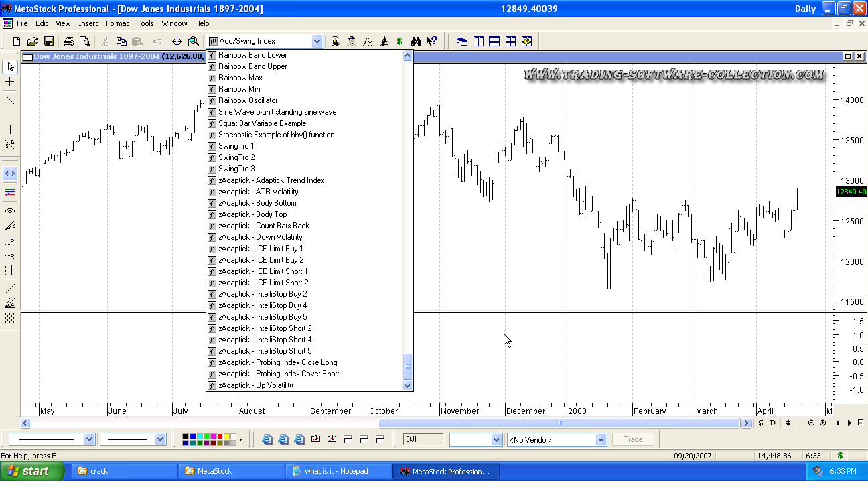Pick Rainbow Oscillator from the indicator list

248,100
